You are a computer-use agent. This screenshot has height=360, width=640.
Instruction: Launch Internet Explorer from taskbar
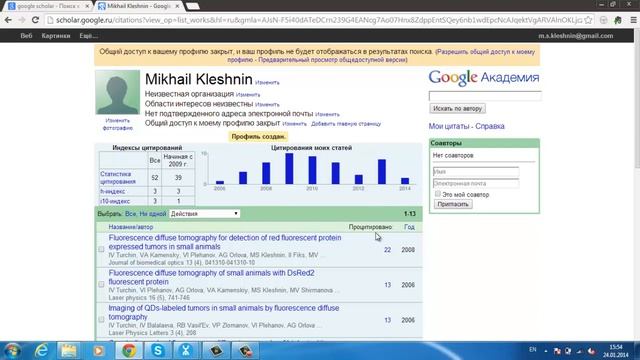41,351
